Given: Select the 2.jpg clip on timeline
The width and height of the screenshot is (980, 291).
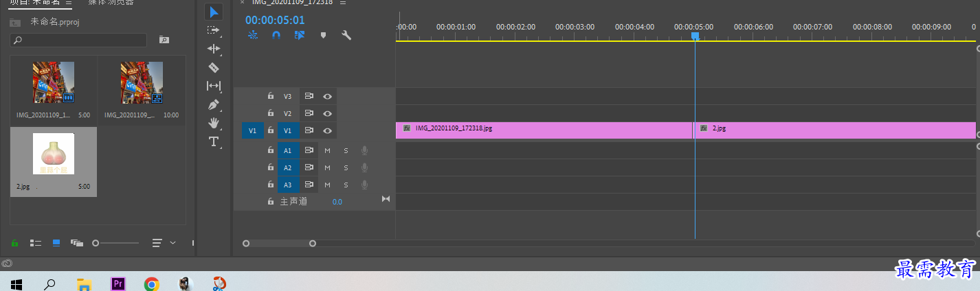Looking at the screenshot, I should (834, 130).
